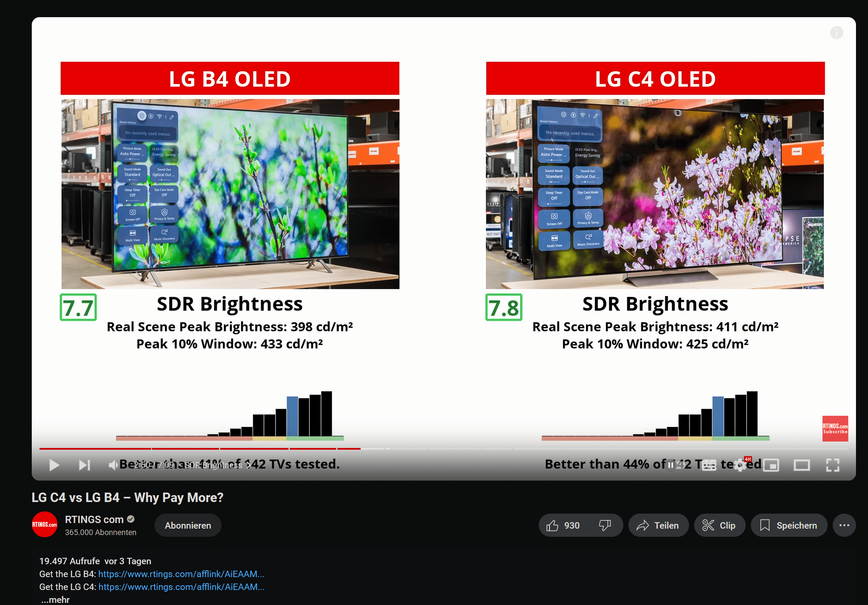Play the video

coord(54,465)
